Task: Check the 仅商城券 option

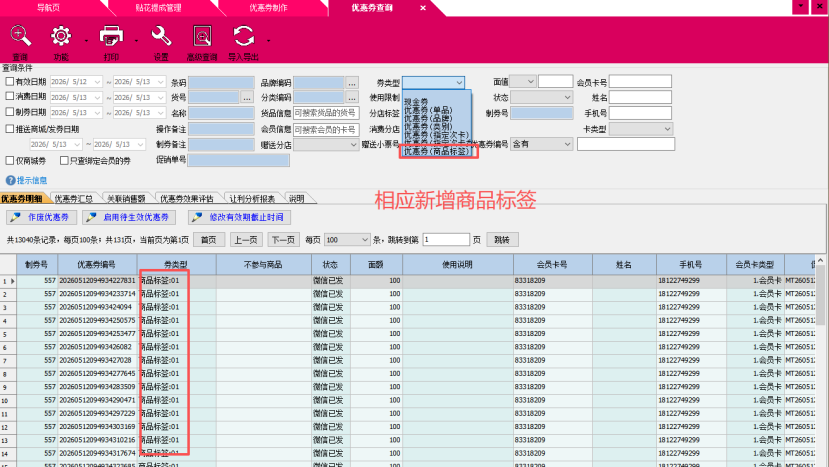Action: coord(10,160)
